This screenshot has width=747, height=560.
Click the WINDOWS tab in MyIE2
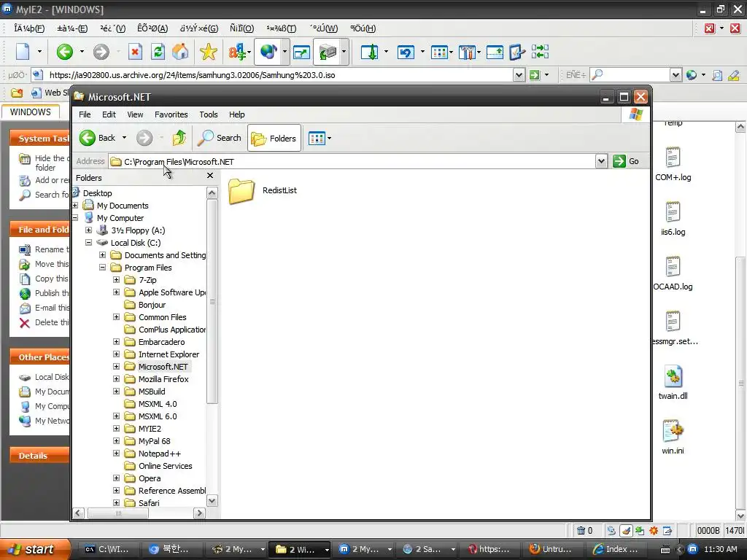pos(31,112)
